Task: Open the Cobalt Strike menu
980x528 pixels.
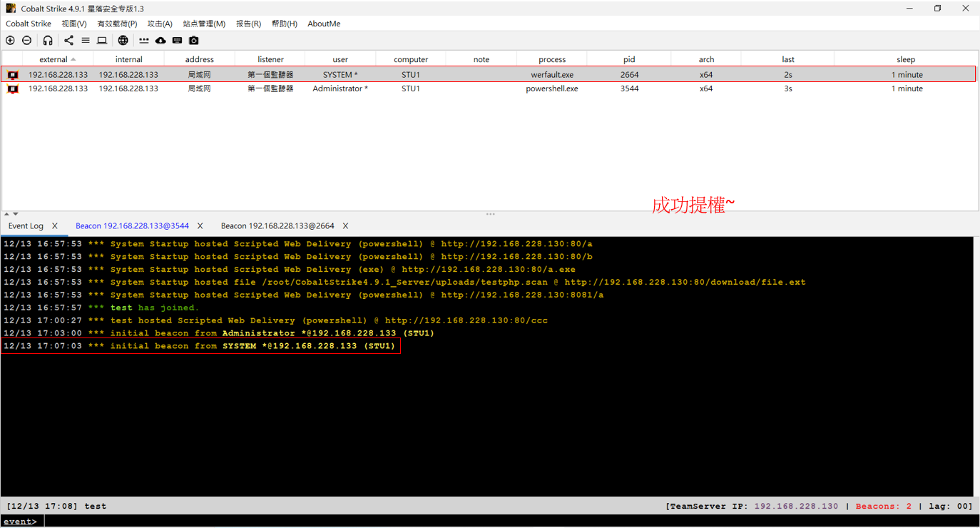Action: [x=29, y=24]
